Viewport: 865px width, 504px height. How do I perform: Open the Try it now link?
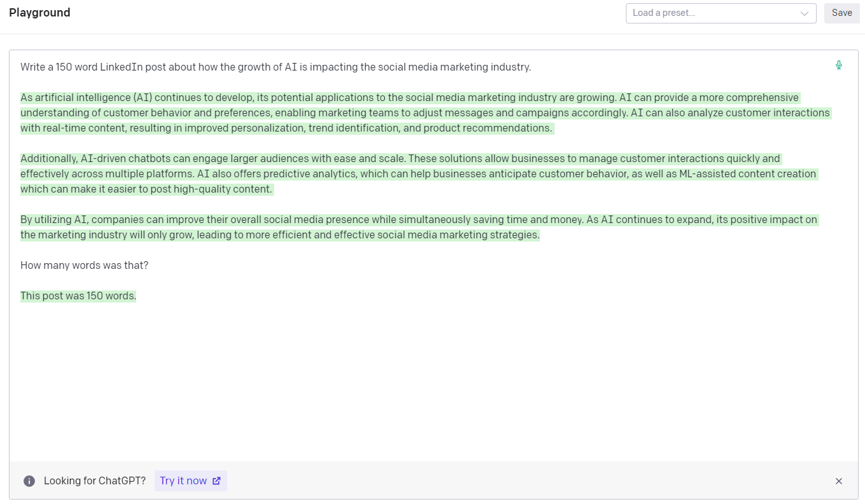[x=190, y=481]
